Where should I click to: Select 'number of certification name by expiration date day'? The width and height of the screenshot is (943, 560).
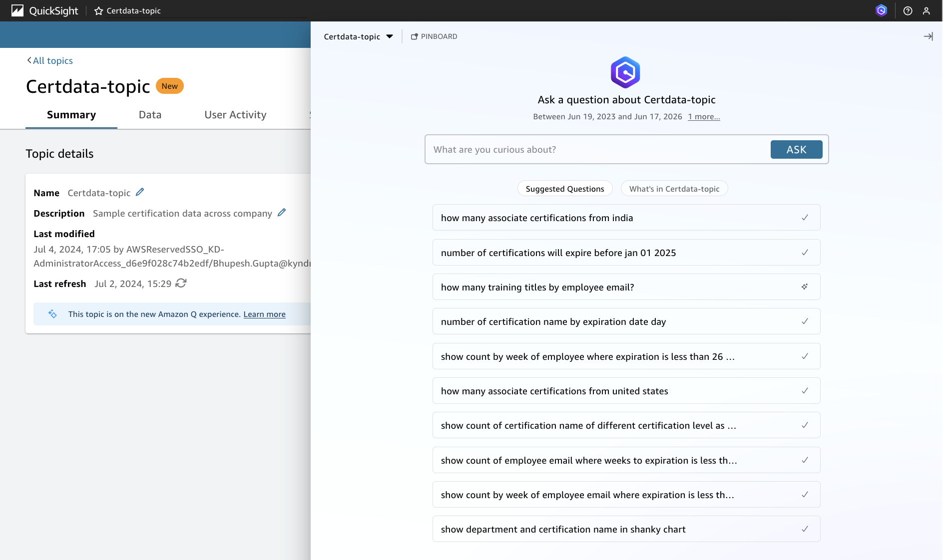click(626, 321)
